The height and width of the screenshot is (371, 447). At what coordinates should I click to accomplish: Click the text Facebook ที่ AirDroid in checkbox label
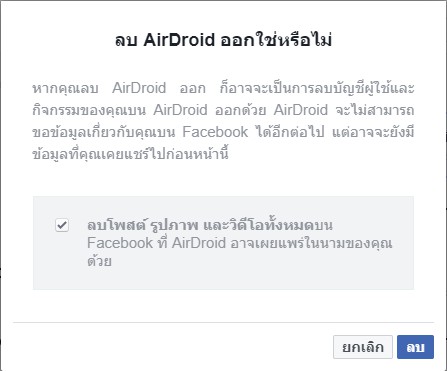(x=157, y=243)
